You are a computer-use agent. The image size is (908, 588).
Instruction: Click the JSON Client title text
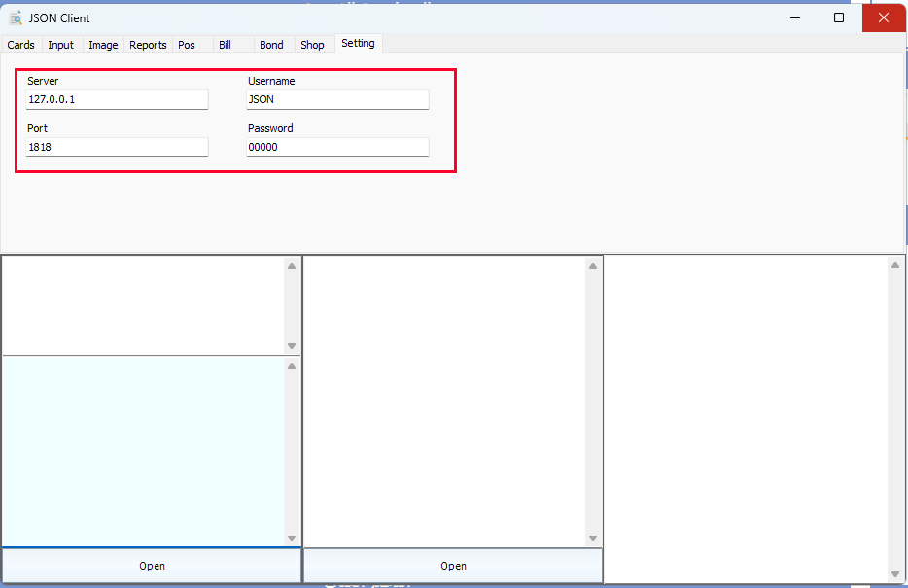(x=59, y=17)
